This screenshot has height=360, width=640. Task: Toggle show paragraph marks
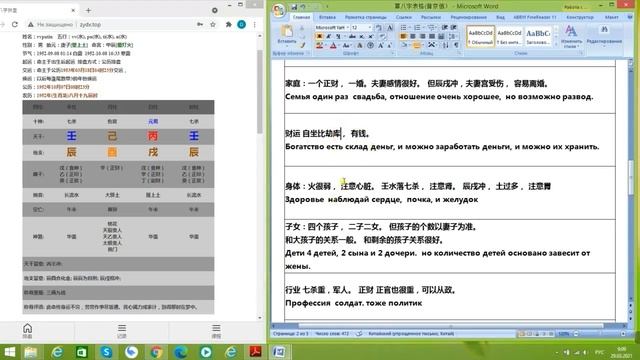[x=456, y=45]
